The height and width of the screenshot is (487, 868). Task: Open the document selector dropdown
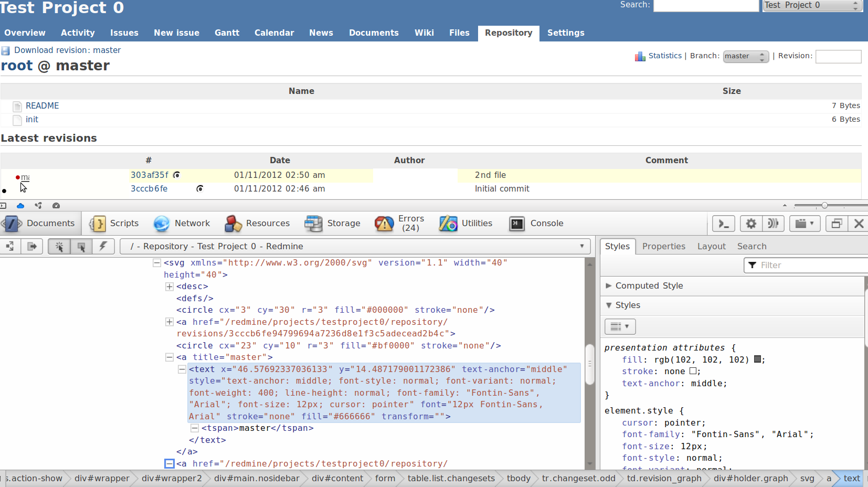355,246
